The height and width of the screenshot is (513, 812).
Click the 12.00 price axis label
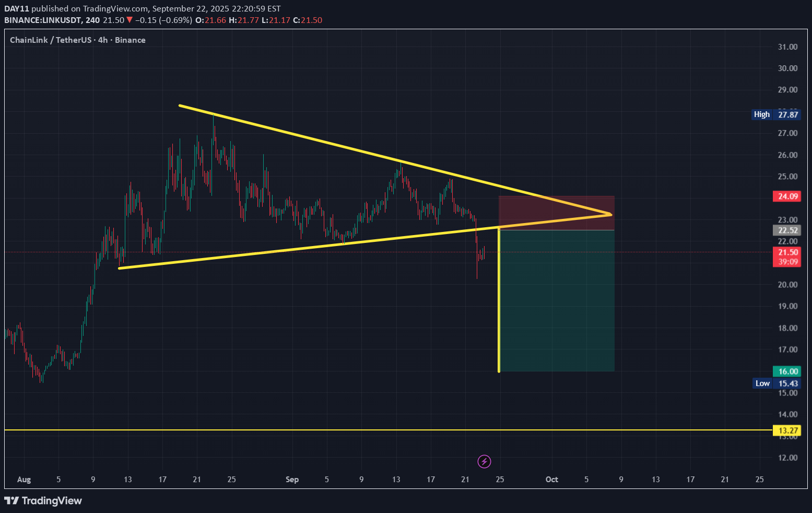787,458
